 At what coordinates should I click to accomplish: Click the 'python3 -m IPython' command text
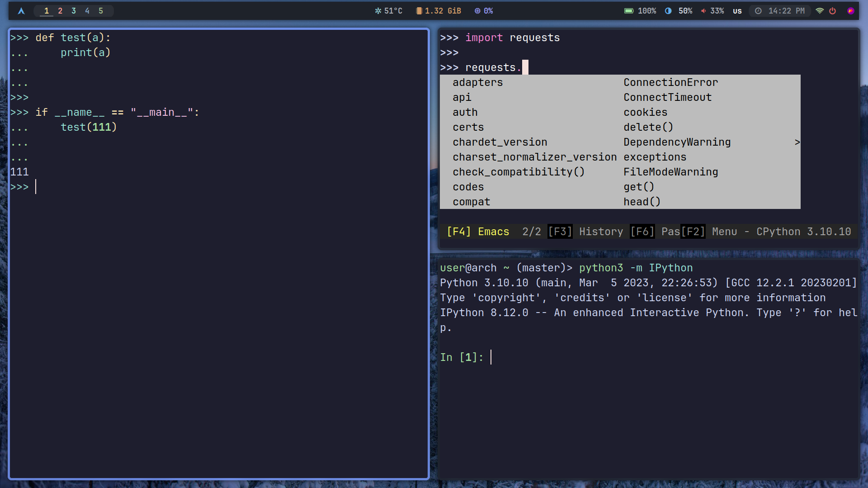pyautogui.click(x=636, y=268)
